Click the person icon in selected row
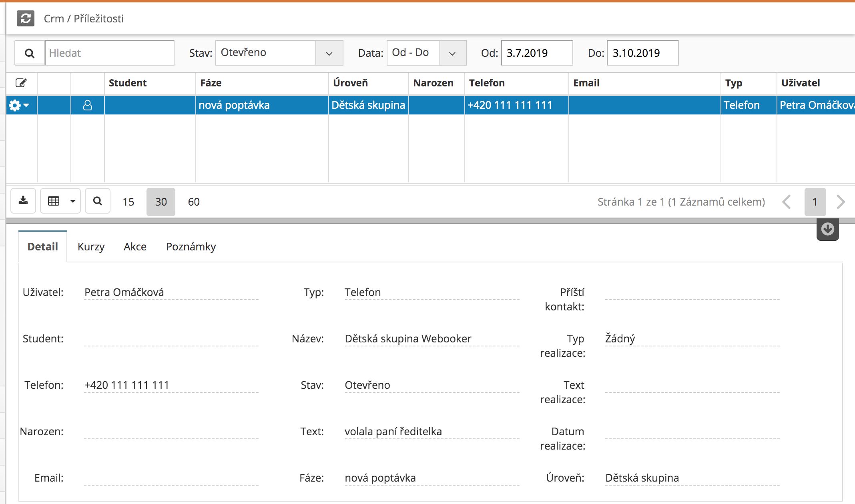Viewport: 855px width, 504px height. pos(88,105)
